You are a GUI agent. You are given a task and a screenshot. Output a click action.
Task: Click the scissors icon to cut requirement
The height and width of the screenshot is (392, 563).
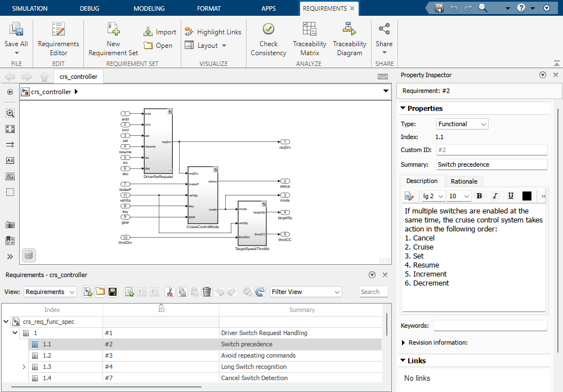click(169, 292)
